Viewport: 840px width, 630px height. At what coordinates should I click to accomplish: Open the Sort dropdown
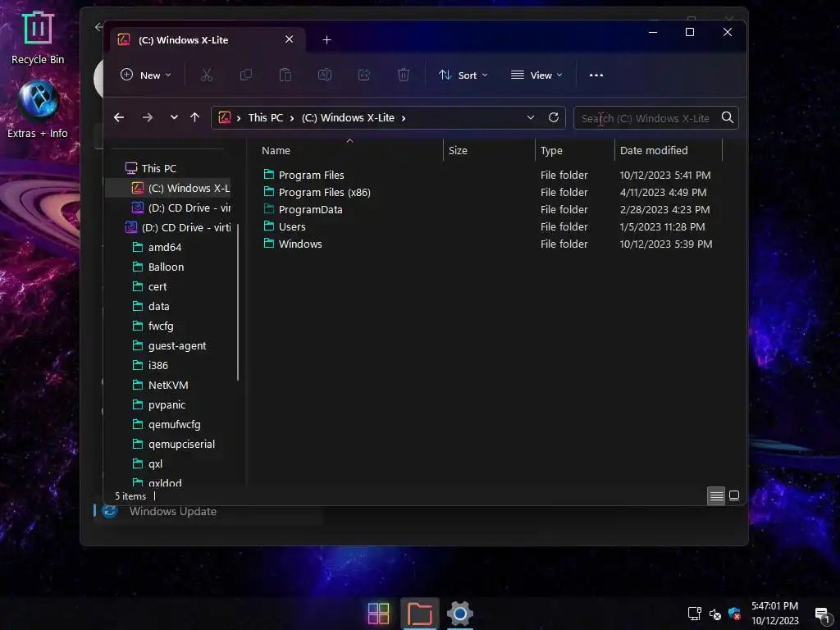click(x=463, y=75)
